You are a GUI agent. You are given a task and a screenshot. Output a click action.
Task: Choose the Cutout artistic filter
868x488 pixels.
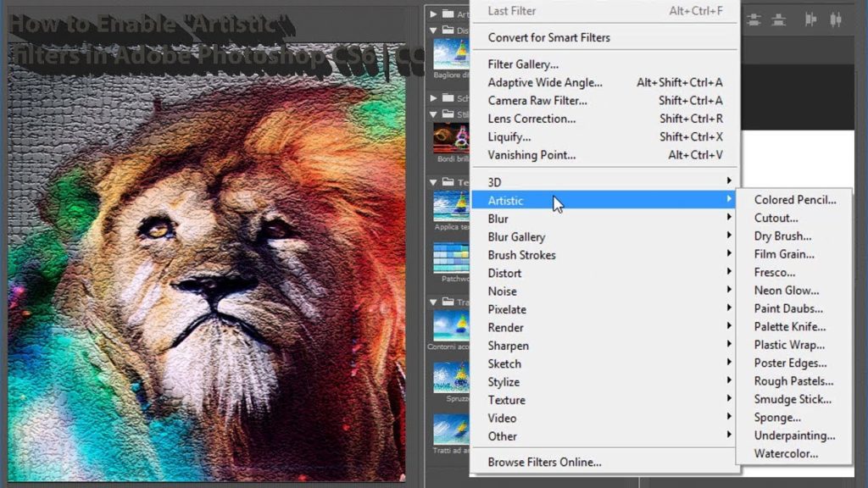tap(794, 218)
